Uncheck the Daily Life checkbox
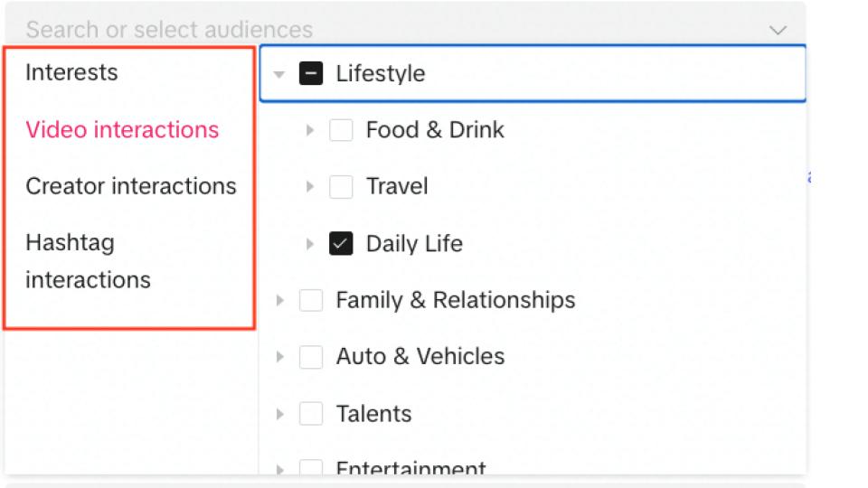Screen dimensions: 868x488 click(x=341, y=244)
